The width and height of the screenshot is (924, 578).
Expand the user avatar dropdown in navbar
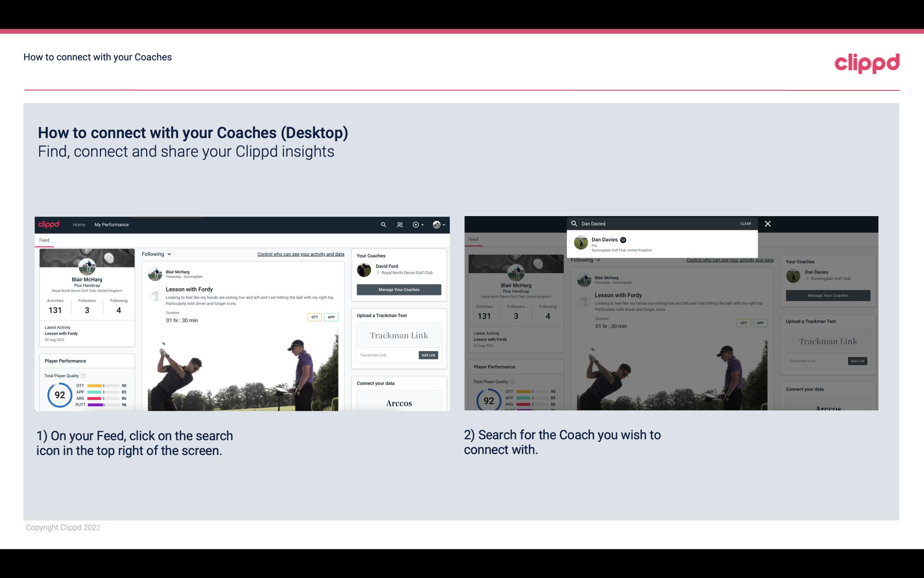(x=439, y=224)
